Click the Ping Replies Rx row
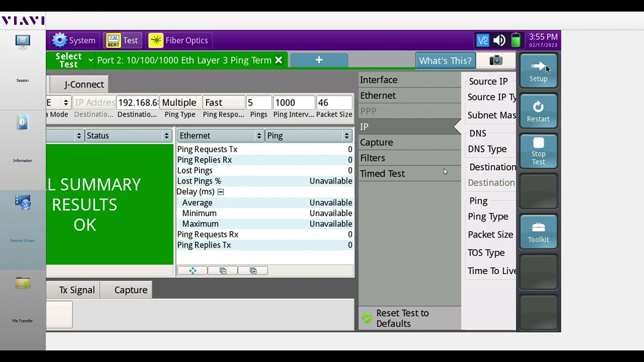Viewport: 644px width, 362px height. click(x=265, y=160)
